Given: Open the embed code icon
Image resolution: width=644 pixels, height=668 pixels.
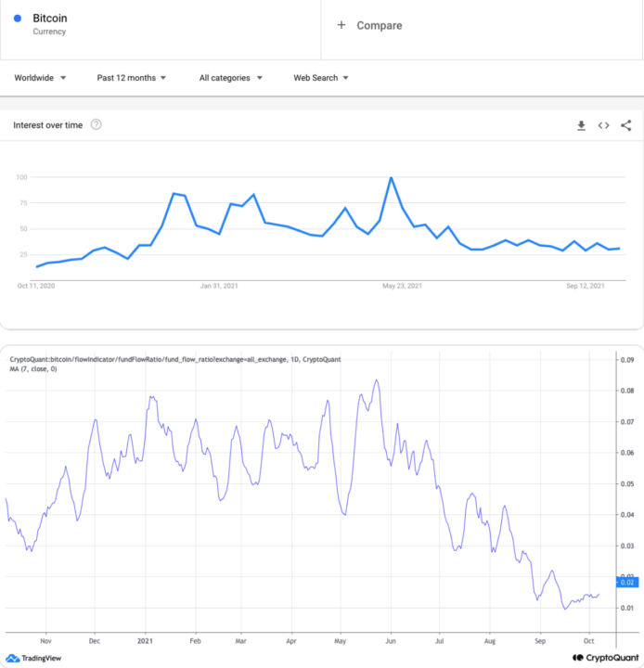Looking at the screenshot, I should (603, 125).
